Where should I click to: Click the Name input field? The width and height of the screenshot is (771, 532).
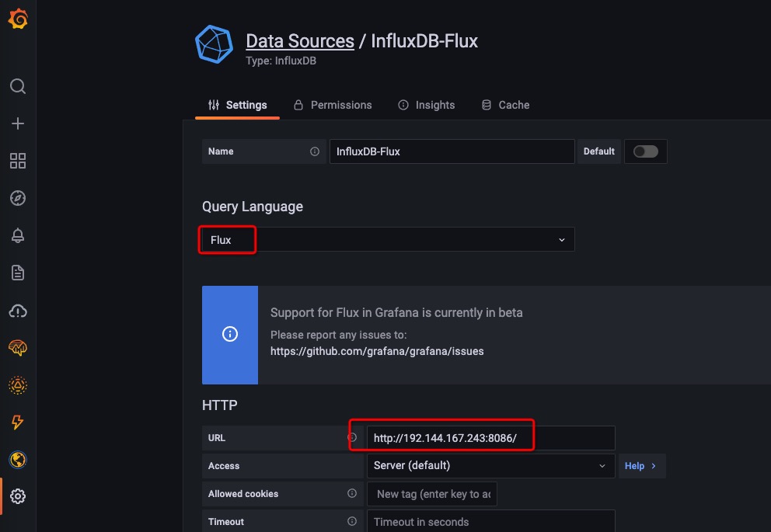pos(452,151)
